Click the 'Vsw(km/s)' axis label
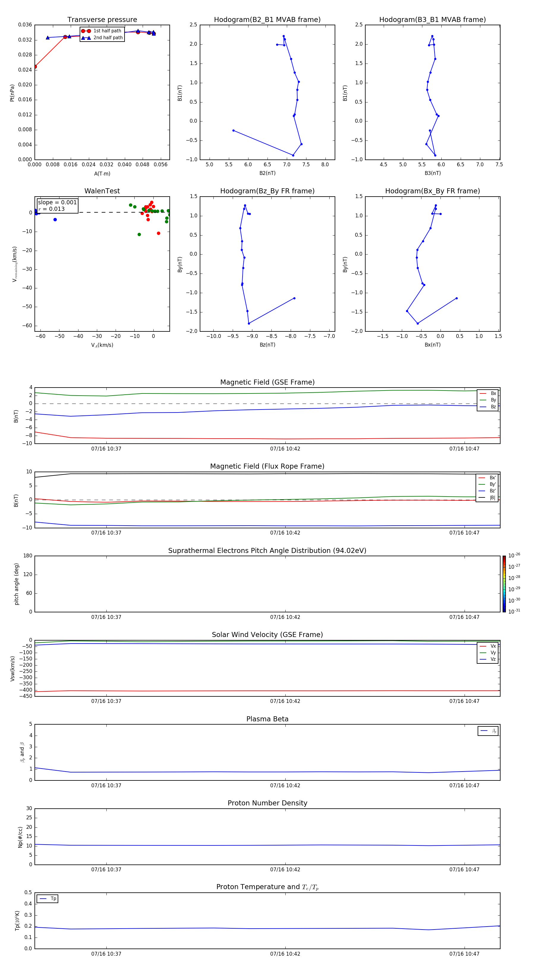 click(x=12, y=668)
